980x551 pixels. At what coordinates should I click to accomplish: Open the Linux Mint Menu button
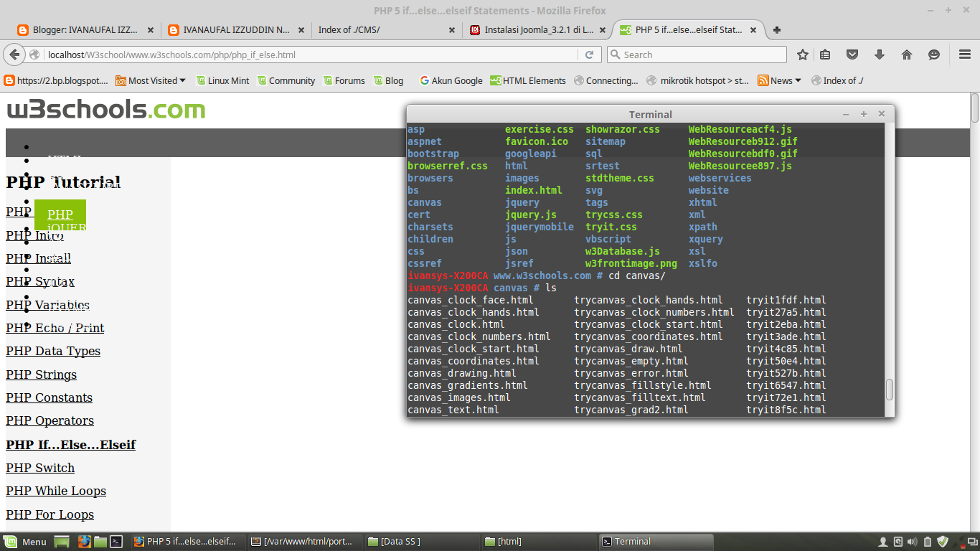(x=26, y=542)
